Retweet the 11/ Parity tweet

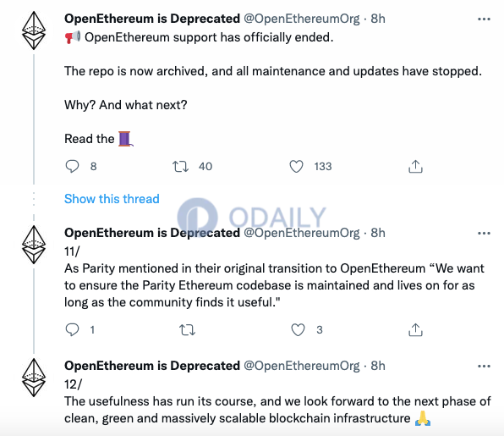(x=187, y=330)
